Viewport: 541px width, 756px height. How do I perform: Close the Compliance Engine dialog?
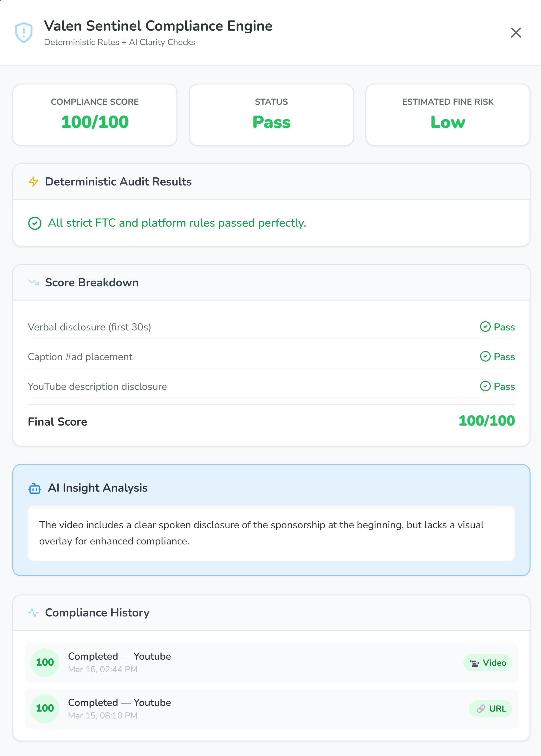coord(516,33)
